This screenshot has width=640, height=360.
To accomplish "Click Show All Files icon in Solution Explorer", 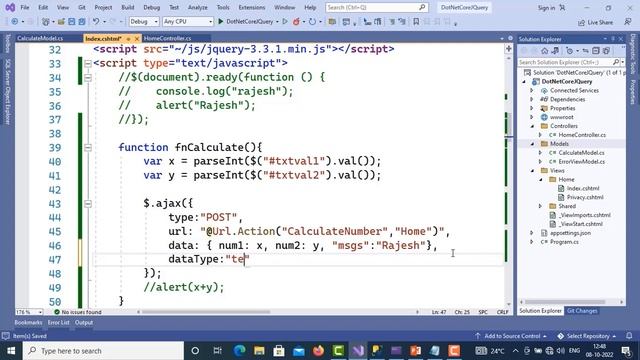I will pyautogui.click(x=606, y=51).
